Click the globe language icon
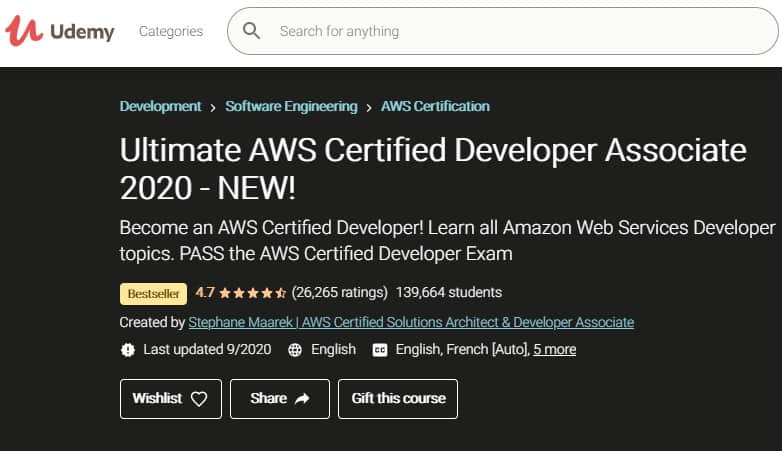 (x=295, y=350)
